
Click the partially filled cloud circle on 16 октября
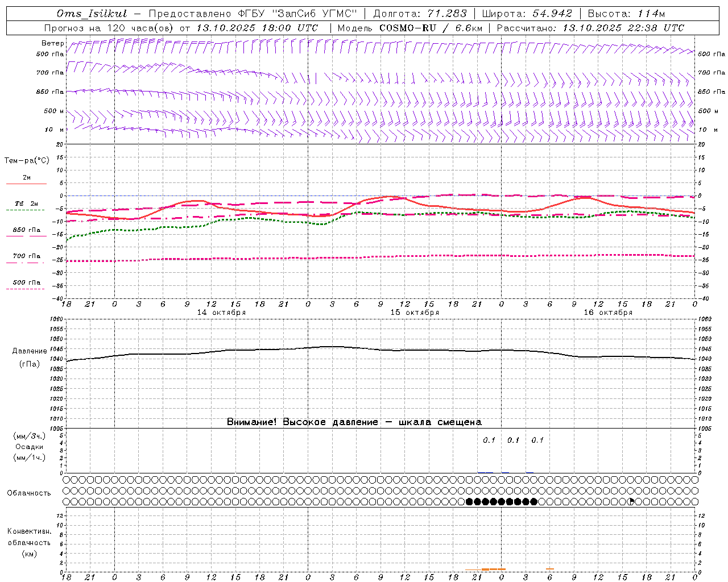(x=630, y=501)
